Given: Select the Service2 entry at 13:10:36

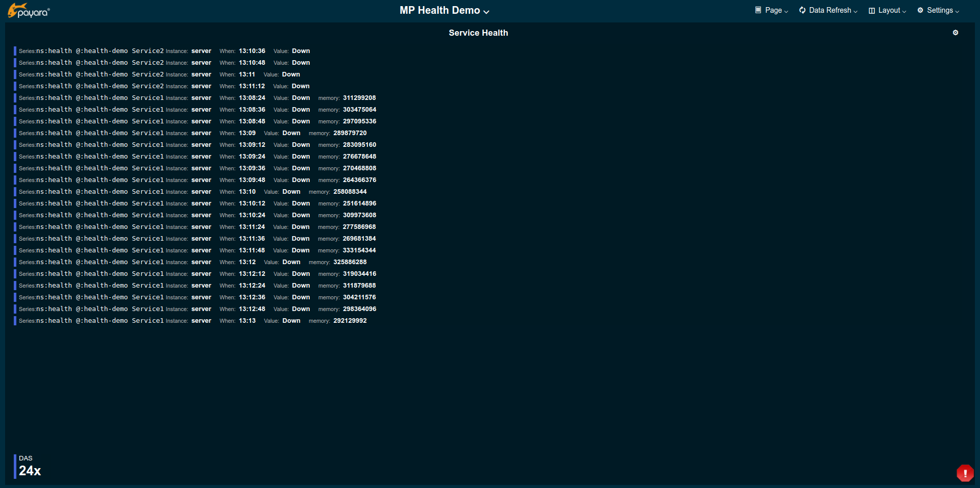Looking at the screenshot, I should click(164, 51).
